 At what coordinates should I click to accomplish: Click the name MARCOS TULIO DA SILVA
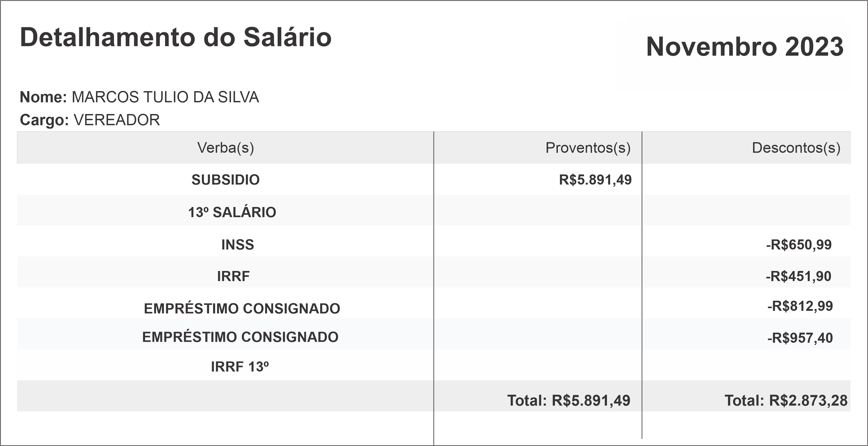165,97
